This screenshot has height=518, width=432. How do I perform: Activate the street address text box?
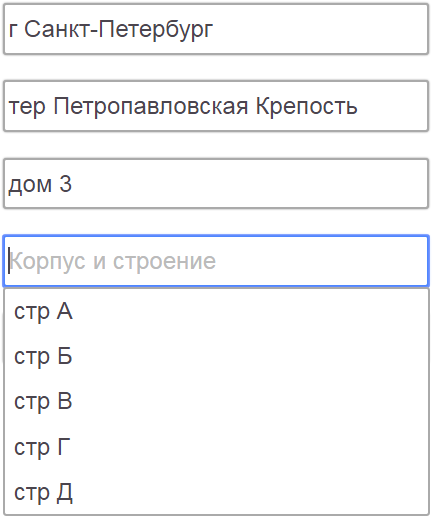coord(216,106)
